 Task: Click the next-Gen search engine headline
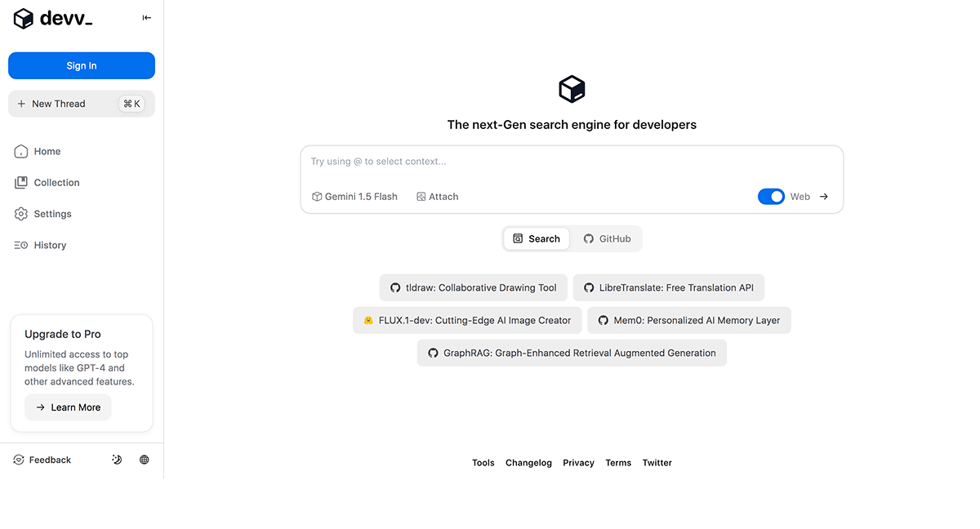pos(572,125)
